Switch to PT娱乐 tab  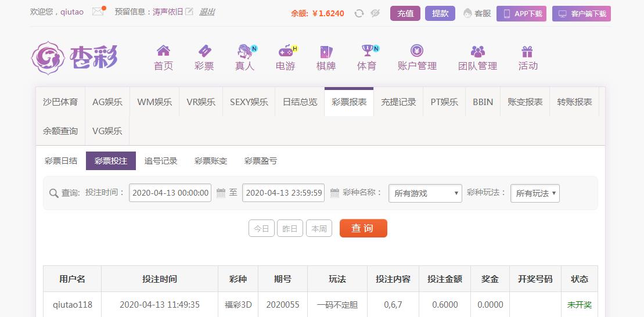(444, 102)
